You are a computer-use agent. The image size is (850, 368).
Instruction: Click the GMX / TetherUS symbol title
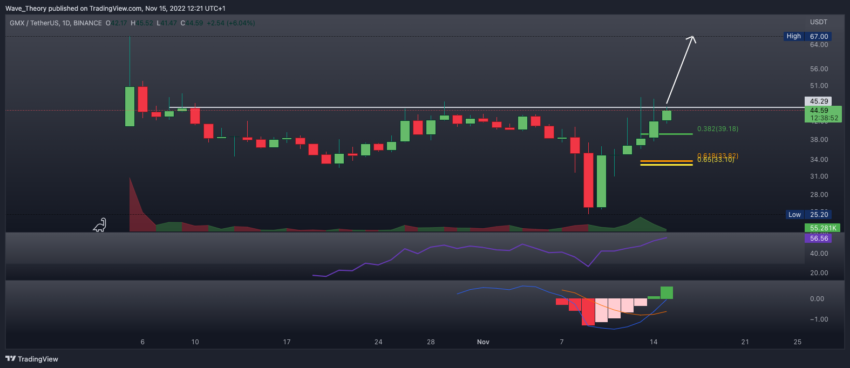[x=33, y=23]
